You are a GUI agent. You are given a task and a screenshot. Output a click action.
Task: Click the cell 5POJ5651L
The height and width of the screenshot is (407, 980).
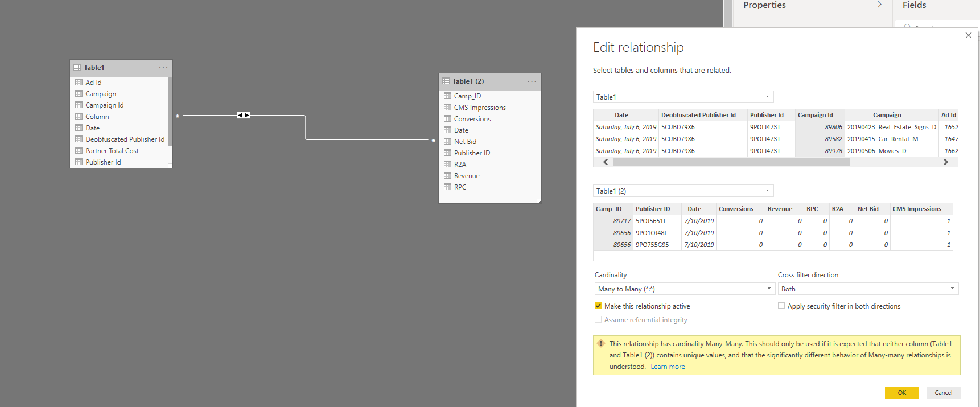(657, 221)
